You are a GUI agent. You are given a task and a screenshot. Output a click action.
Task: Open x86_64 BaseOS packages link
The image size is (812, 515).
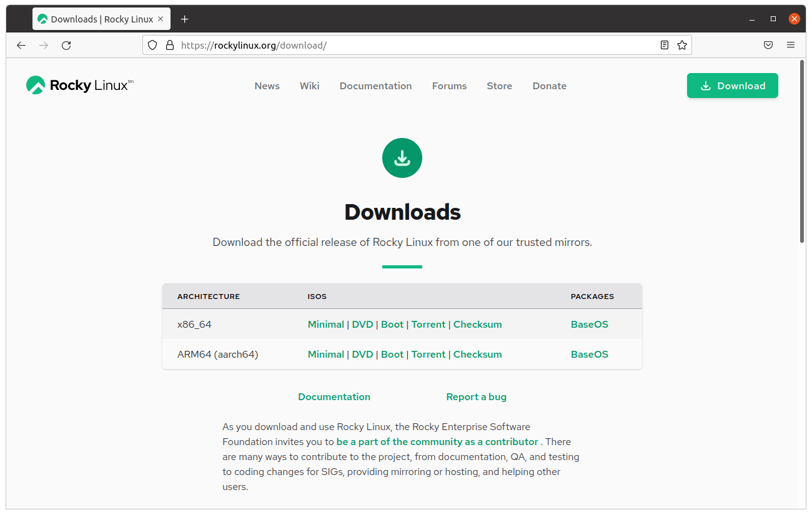tap(589, 325)
